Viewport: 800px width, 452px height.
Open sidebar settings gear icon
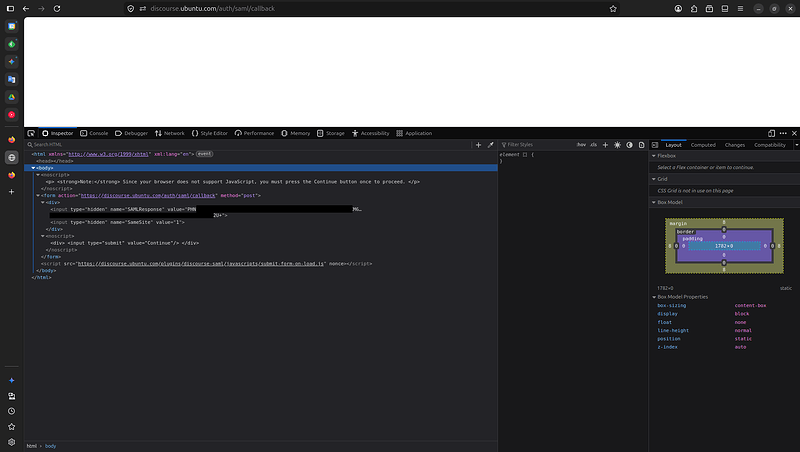tap(12, 442)
